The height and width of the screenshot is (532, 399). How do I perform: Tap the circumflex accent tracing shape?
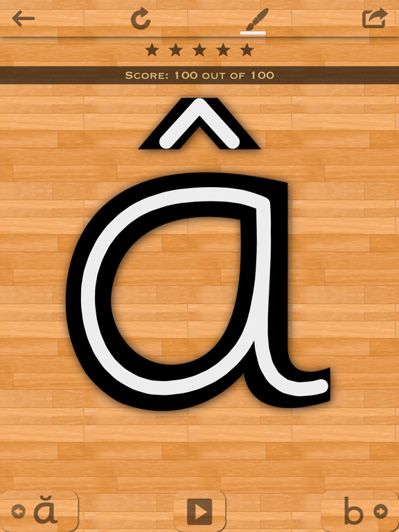tap(199, 123)
